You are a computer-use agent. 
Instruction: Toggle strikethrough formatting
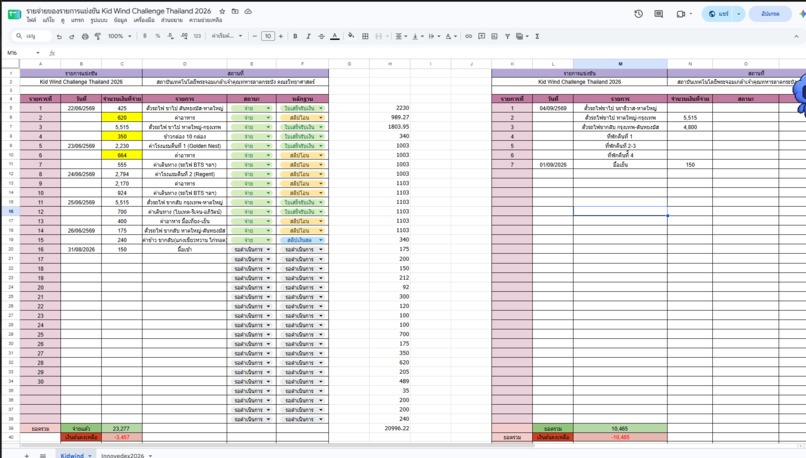[321, 36]
